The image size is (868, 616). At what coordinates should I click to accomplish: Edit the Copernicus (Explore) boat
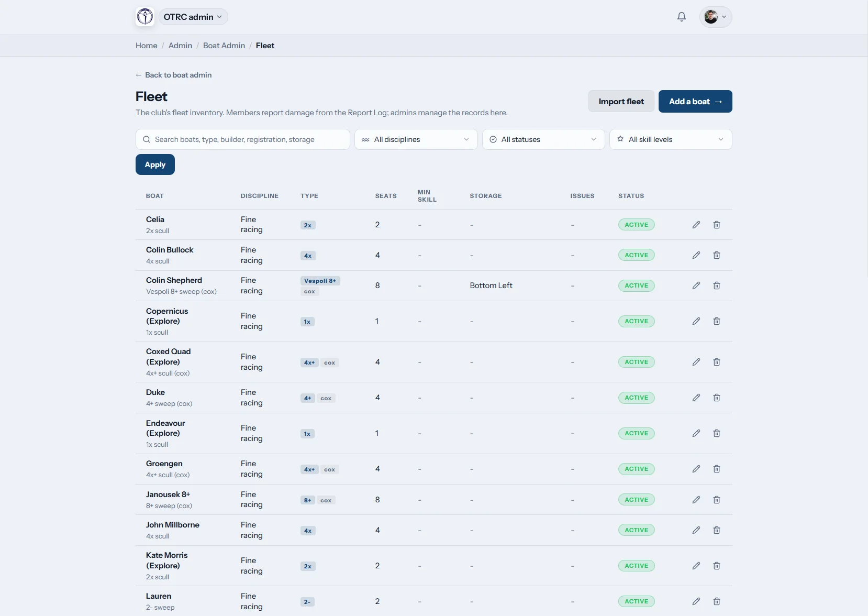[696, 321]
